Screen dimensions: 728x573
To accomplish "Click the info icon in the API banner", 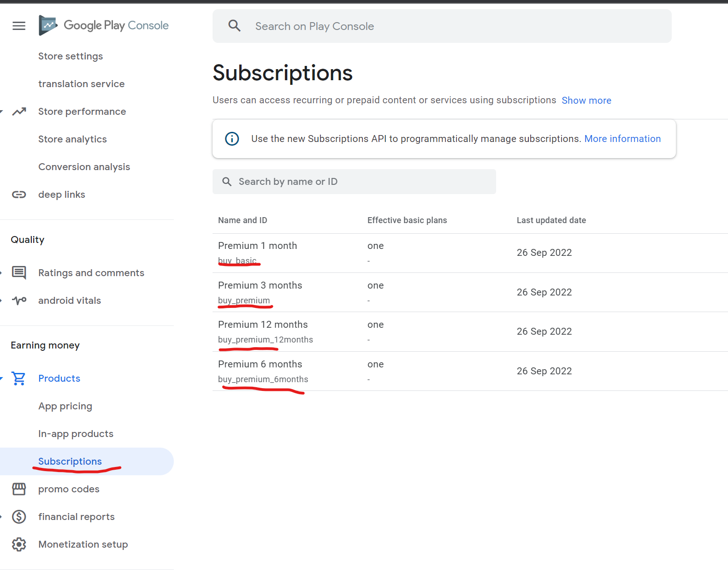I will (x=232, y=139).
